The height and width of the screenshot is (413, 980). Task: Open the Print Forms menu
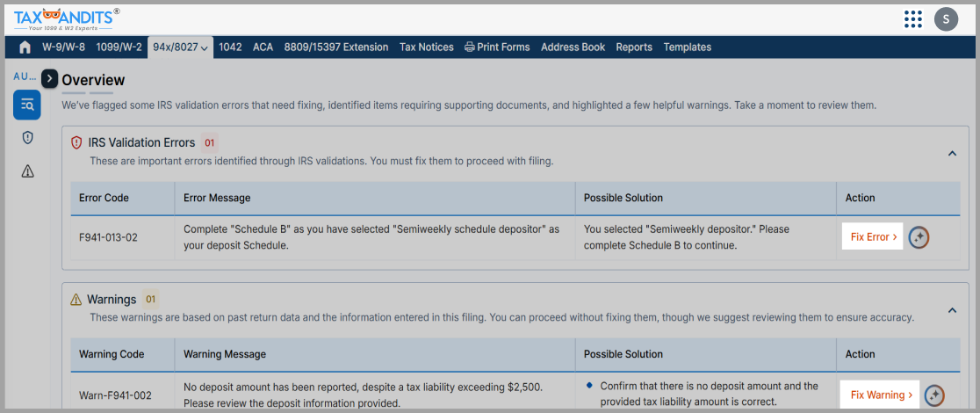tap(497, 47)
